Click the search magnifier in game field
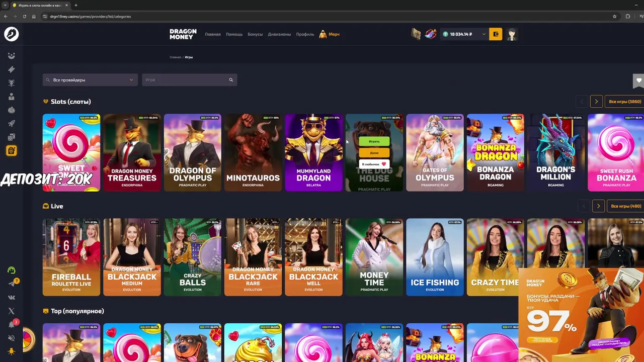The width and height of the screenshot is (644, 362). tap(231, 80)
